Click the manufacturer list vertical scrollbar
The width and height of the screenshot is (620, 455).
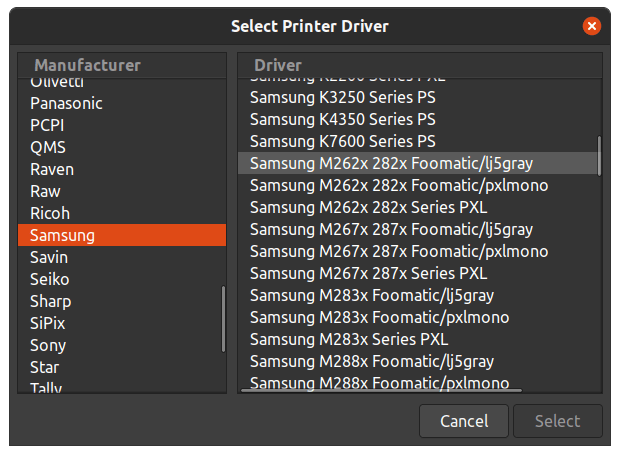click(223, 319)
